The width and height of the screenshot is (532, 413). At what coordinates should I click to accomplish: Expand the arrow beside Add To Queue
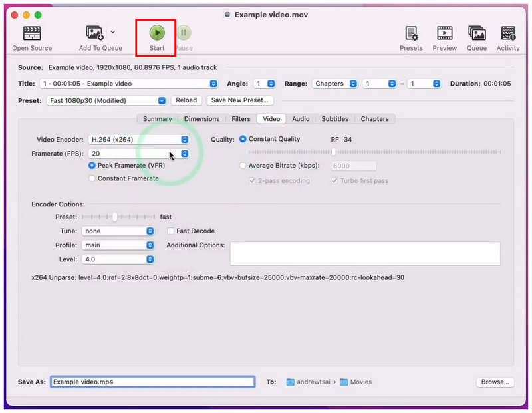(x=112, y=32)
